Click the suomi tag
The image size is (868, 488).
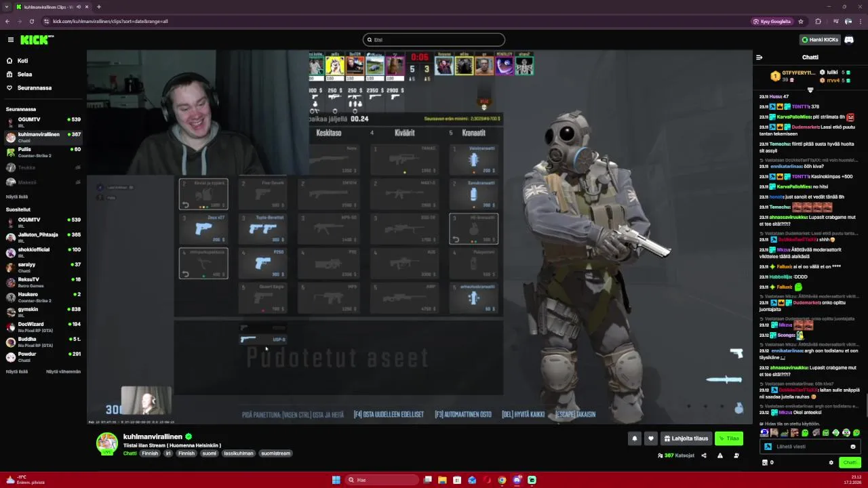pyautogui.click(x=210, y=453)
